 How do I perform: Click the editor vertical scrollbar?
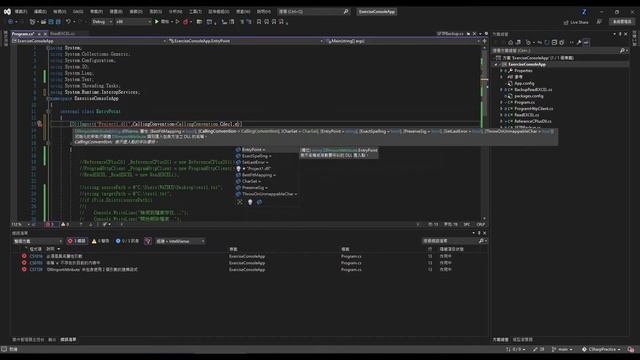pyautogui.click(x=484, y=133)
